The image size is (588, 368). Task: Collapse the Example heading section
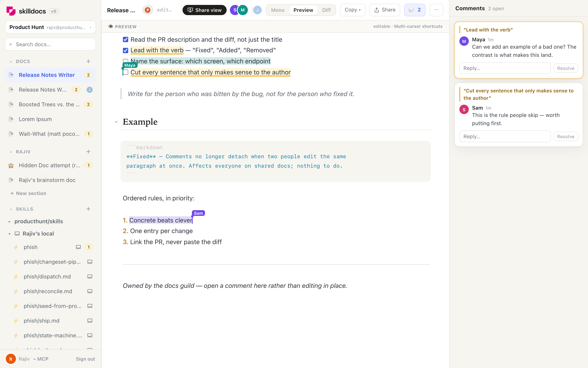(116, 122)
